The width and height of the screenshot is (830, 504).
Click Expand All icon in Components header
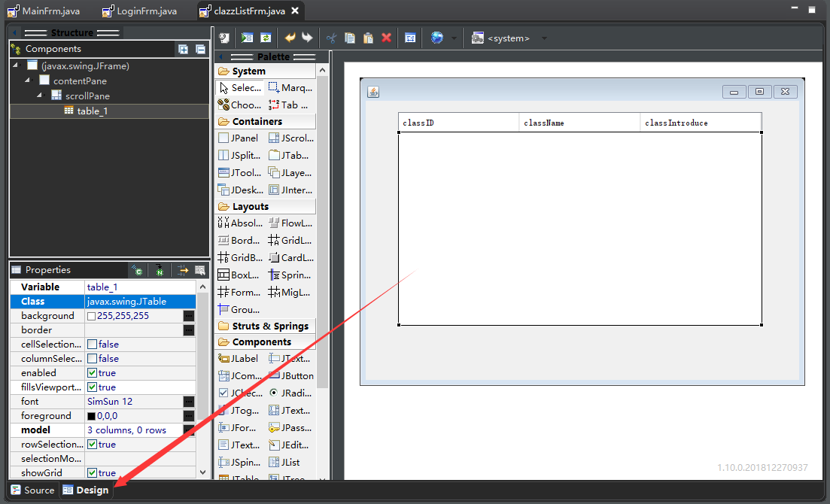tap(183, 49)
